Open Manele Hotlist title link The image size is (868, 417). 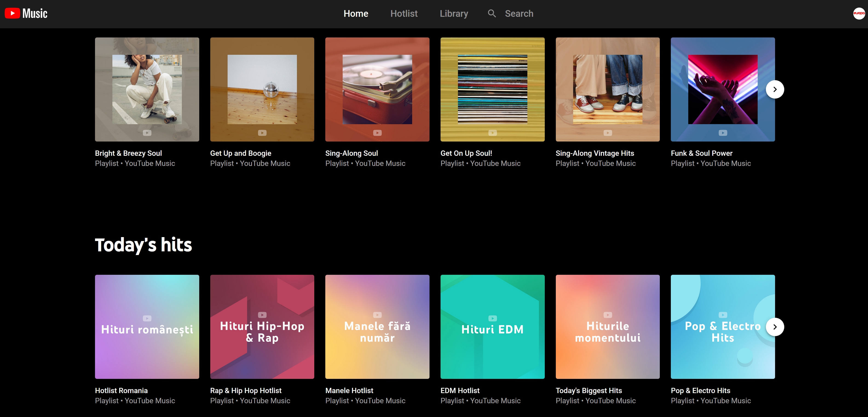pyautogui.click(x=349, y=390)
